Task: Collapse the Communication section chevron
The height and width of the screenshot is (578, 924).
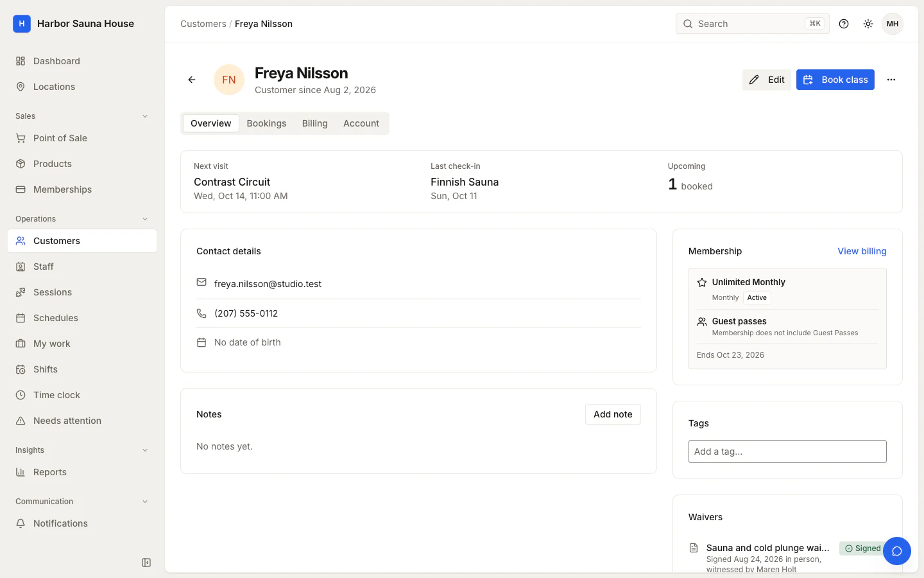Action: [x=145, y=502]
